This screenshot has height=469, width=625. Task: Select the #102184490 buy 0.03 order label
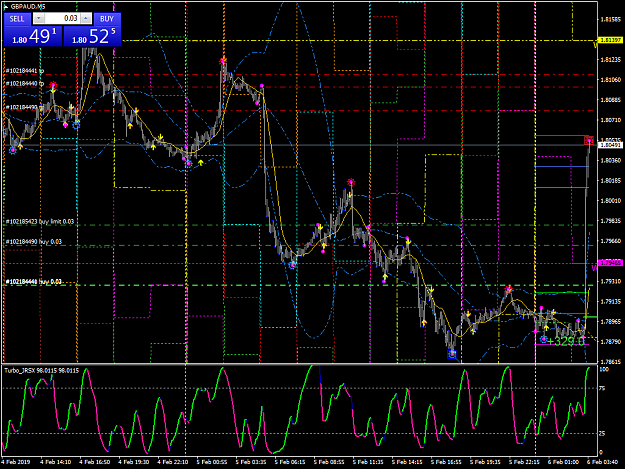point(33,242)
